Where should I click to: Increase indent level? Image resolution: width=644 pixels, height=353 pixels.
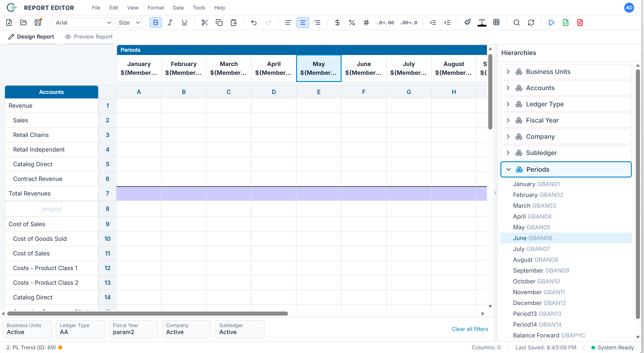447,23
